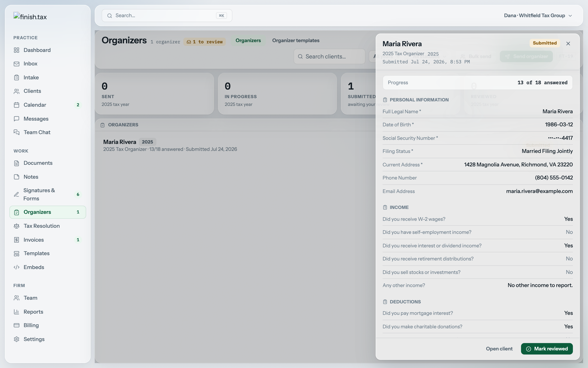Click the Personal Information section icon
Screen dimensions: 588x368
pyautogui.click(x=385, y=100)
